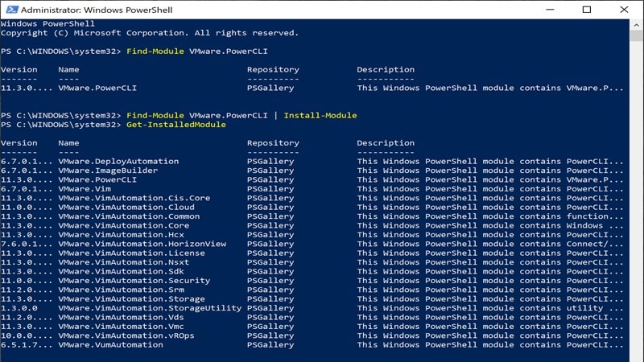Click the scrollbar up arrow
Viewport: 644px width, 362px height.
point(637,26)
